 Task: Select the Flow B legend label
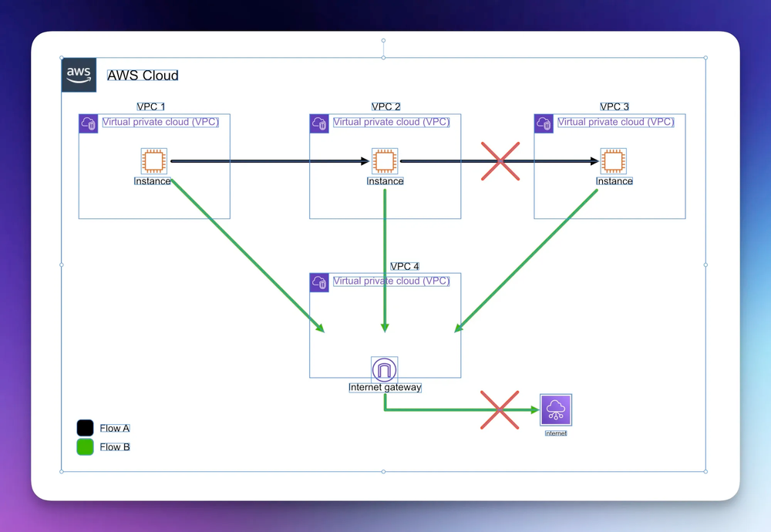(x=115, y=447)
